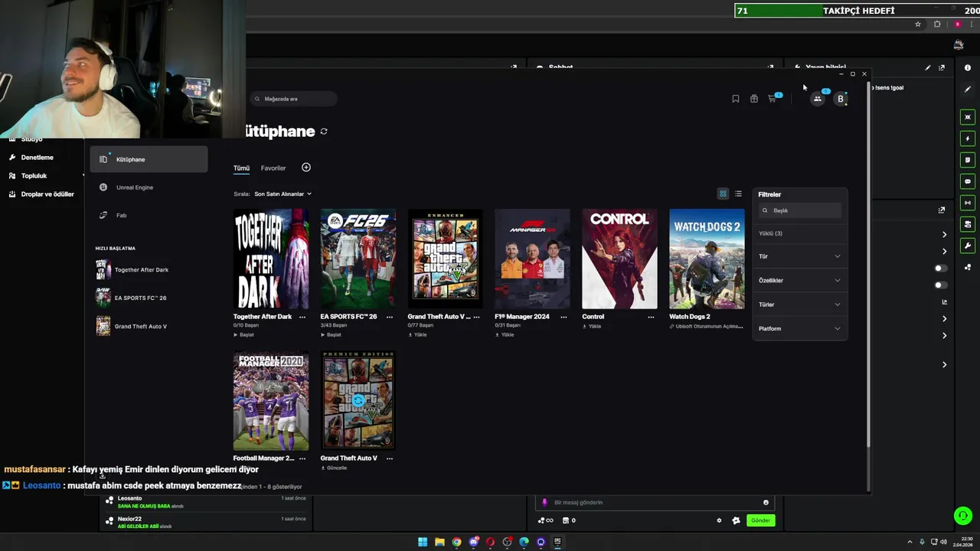This screenshot has width=980, height=551.
Task: Open File Explorer from the taskbar
Action: click(439, 542)
